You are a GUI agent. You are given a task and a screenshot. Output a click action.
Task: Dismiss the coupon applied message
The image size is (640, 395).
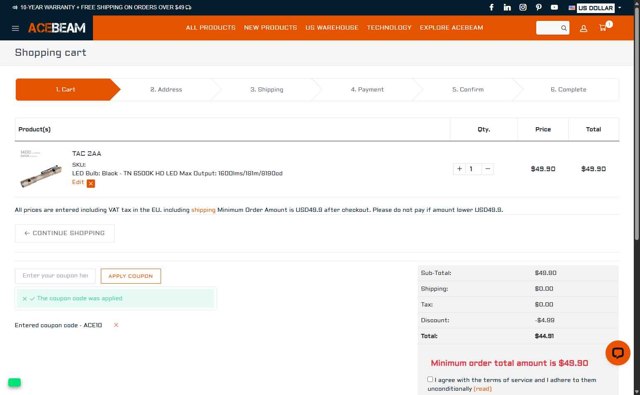tap(24, 299)
